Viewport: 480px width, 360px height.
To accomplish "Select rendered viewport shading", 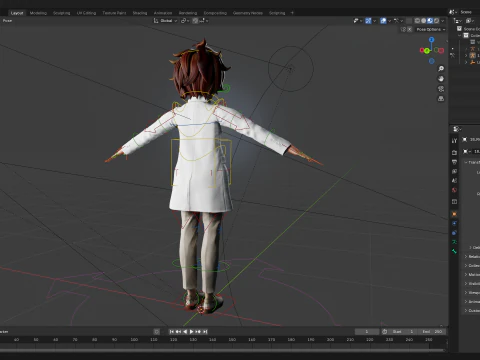I will pyautogui.click(x=436, y=21).
